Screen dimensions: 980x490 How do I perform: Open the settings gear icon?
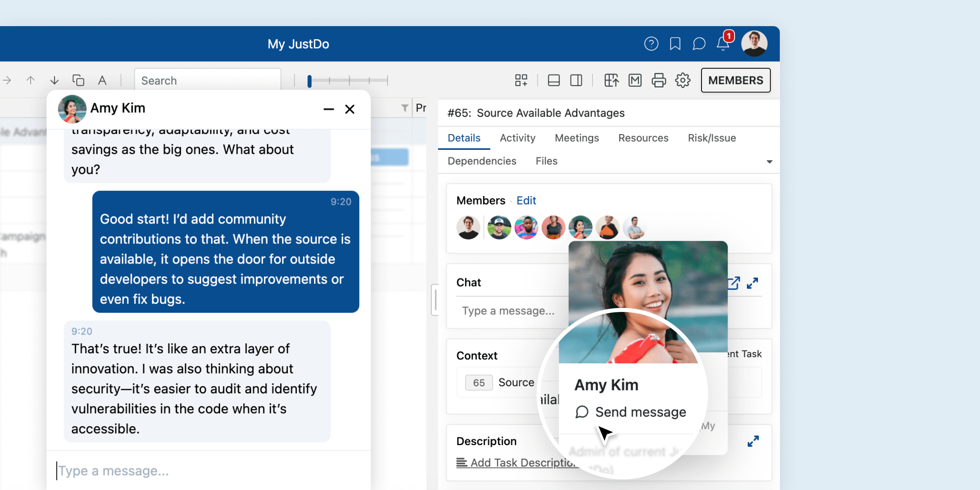click(683, 80)
